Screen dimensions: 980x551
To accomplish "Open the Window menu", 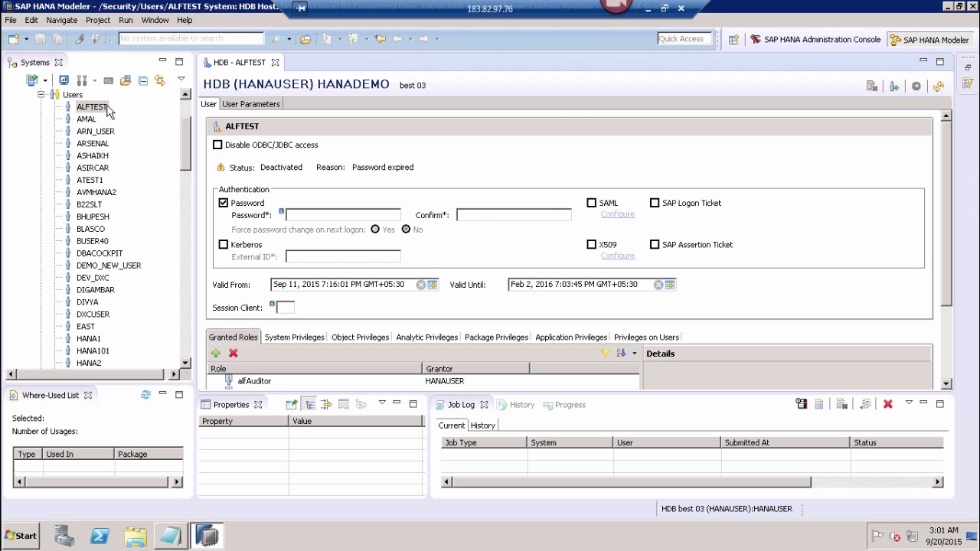I will pyautogui.click(x=155, y=20).
